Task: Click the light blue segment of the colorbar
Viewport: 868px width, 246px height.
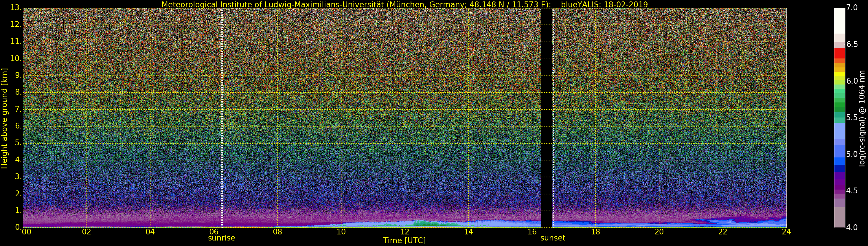Action: (x=839, y=131)
